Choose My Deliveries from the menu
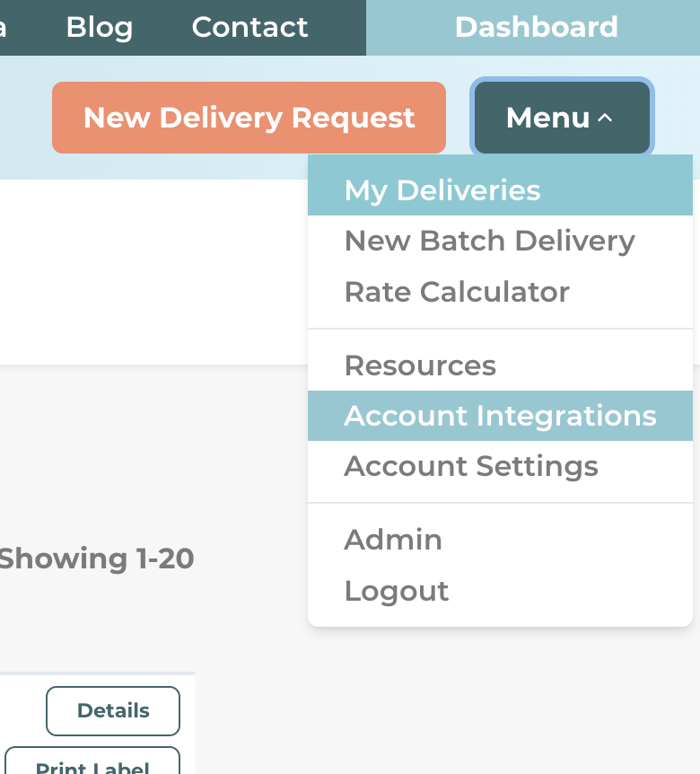This screenshot has height=774, width=700. (500, 190)
